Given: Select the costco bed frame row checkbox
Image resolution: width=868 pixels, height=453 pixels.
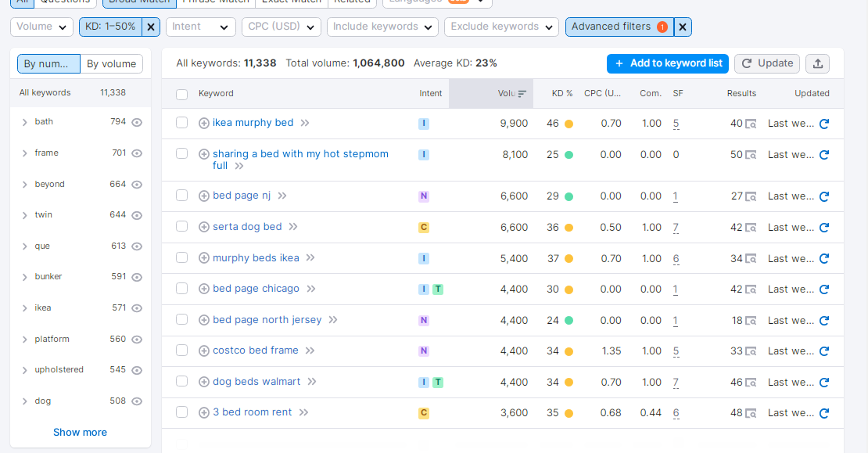Looking at the screenshot, I should 181,350.
